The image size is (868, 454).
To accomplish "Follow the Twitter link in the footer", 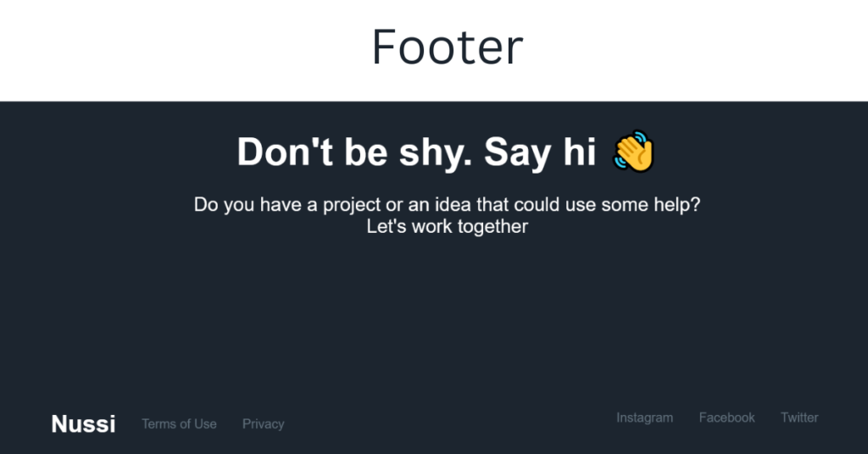I will [x=799, y=418].
